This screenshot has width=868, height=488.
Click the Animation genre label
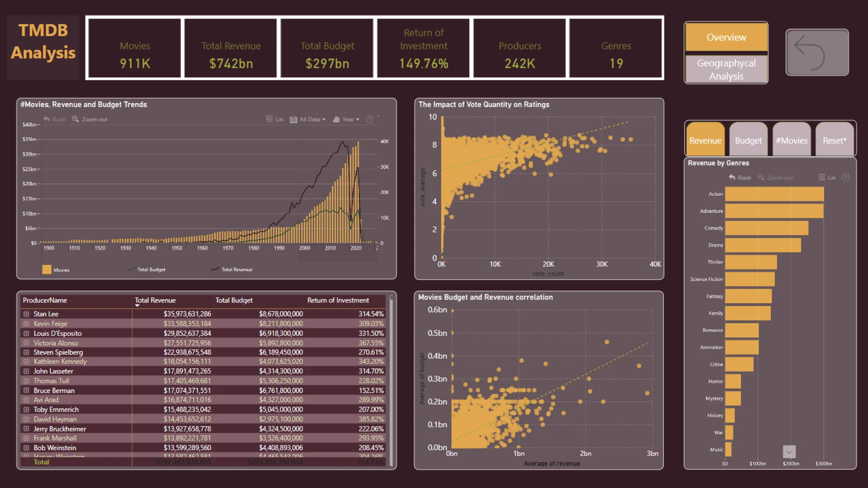(712, 347)
